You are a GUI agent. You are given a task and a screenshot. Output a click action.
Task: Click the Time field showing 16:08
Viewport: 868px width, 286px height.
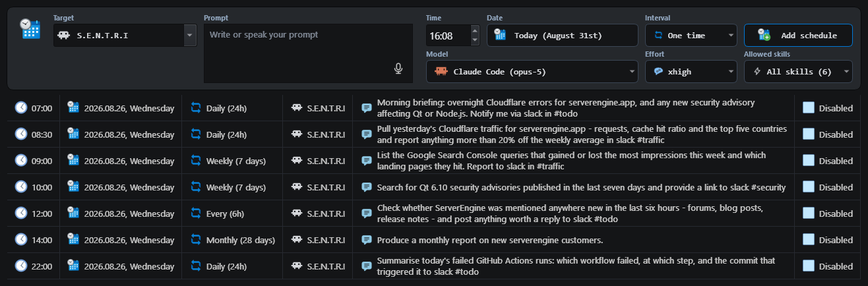click(448, 35)
